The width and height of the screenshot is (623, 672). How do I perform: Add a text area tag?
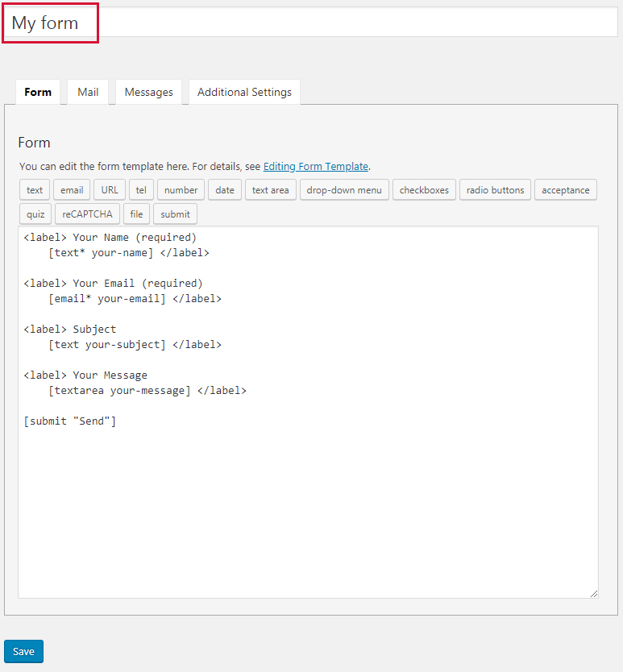[x=270, y=190]
